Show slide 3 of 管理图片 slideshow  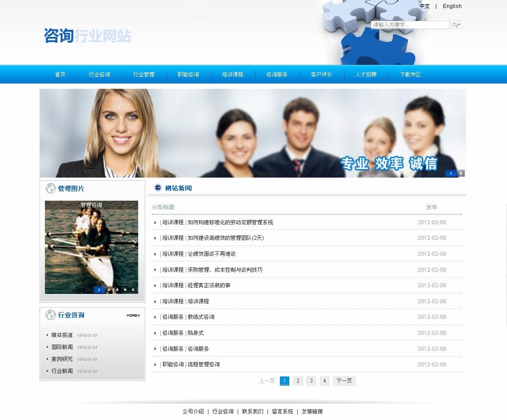tap(117, 290)
